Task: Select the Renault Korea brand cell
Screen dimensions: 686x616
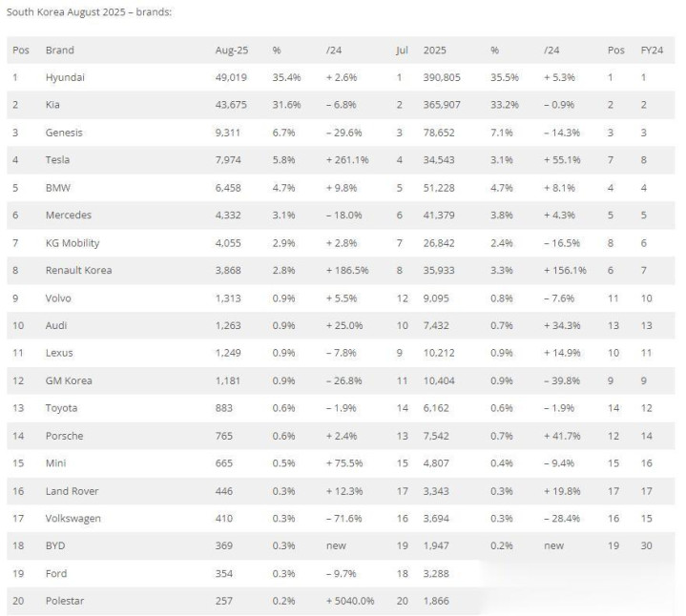Action: (x=78, y=270)
